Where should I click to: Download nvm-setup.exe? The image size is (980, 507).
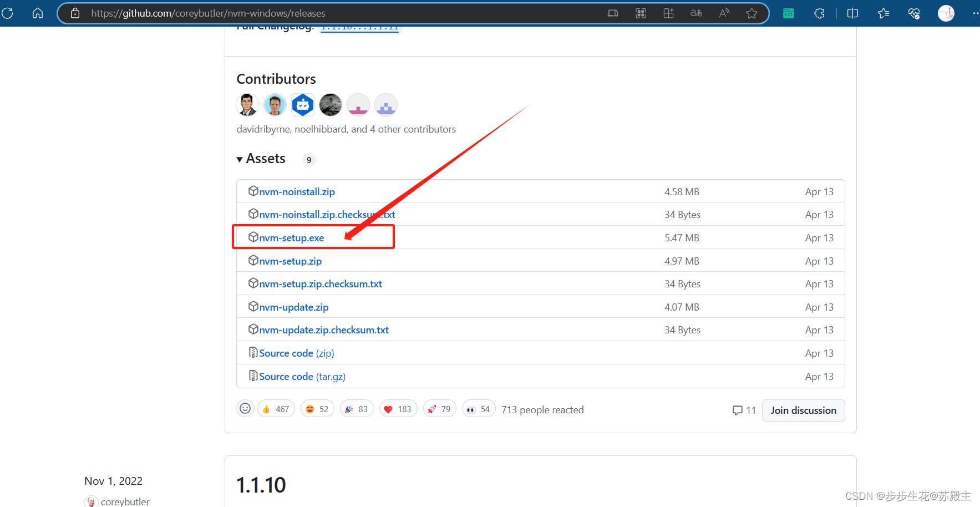tap(292, 238)
